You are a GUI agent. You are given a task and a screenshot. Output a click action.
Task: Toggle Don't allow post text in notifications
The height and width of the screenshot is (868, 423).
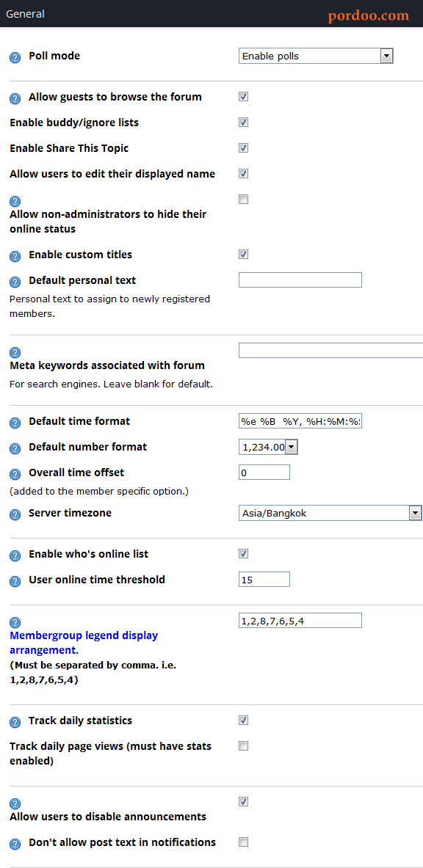click(243, 842)
